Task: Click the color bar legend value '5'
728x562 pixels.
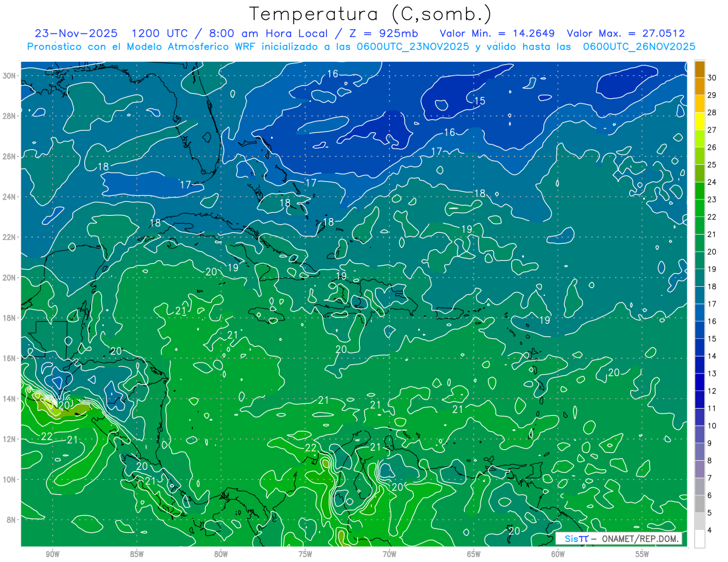Action: [x=709, y=513]
